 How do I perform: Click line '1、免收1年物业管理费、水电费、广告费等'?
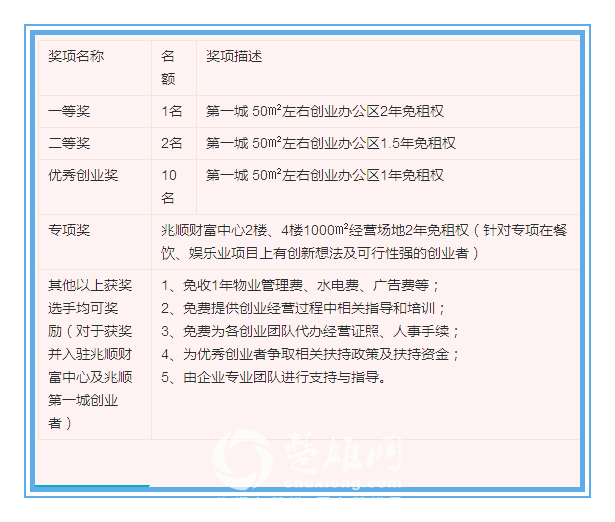point(300,285)
